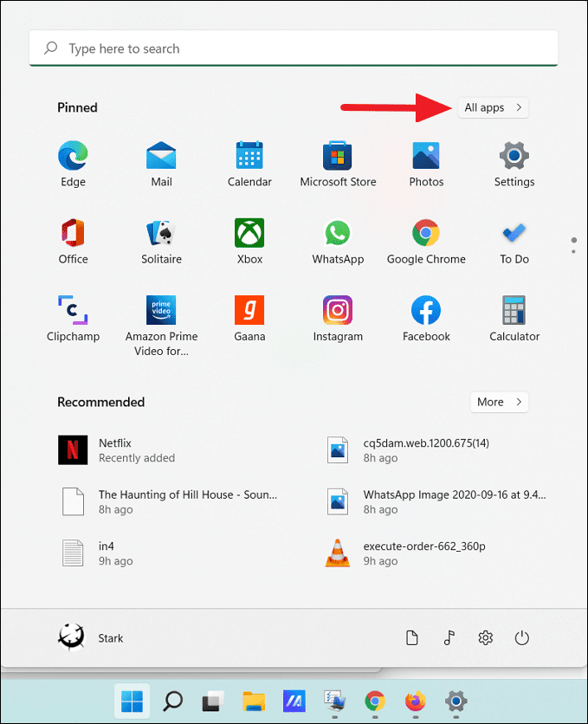This screenshot has height=724, width=588.
Task: Open the Calendar pinned app
Action: point(249,164)
